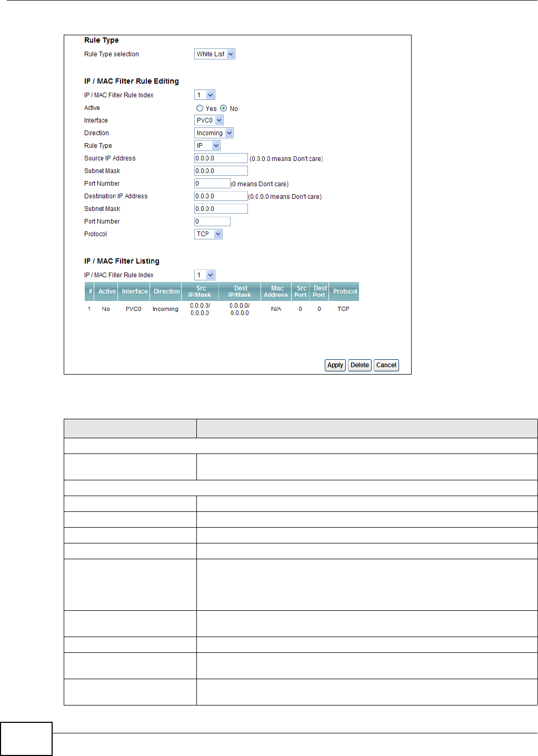Image resolution: width=538 pixels, height=756 pixels.
Task: Click the Interface column header in listing
Action: (135, 291)
